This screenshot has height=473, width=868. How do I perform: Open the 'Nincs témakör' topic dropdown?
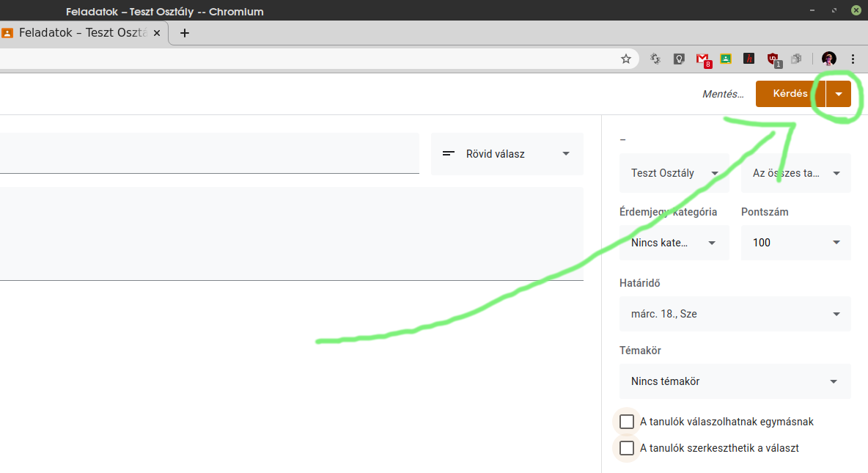pyautogui.click(x=735, y=381)
